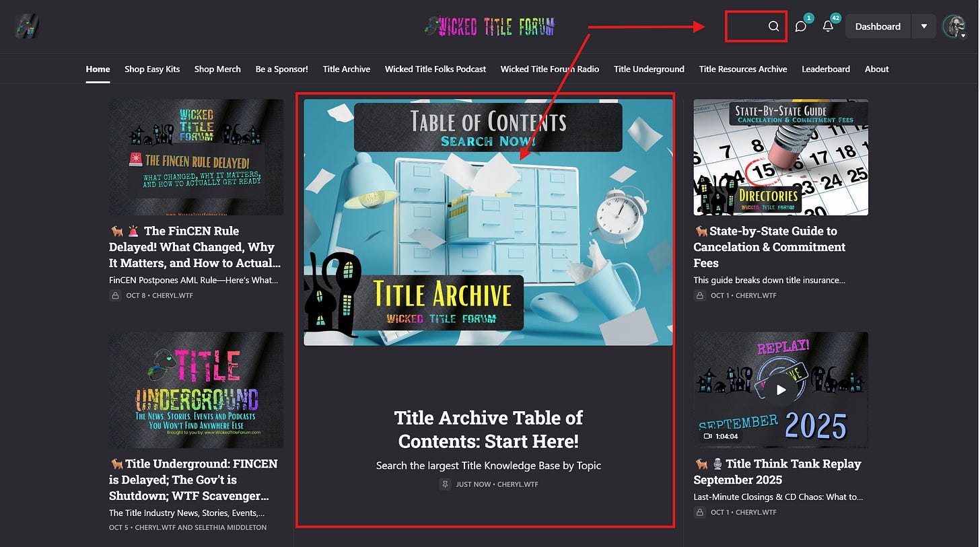
Task: Click the site logo icon at top left
Action: click(27, 26)
